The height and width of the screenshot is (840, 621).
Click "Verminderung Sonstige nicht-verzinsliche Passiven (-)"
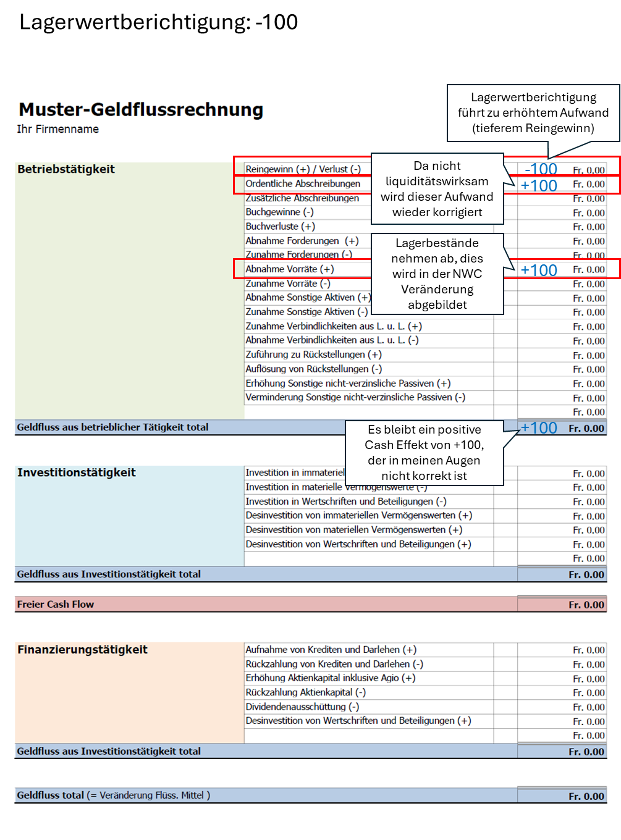pyautogui.click(x=355, y=397)
